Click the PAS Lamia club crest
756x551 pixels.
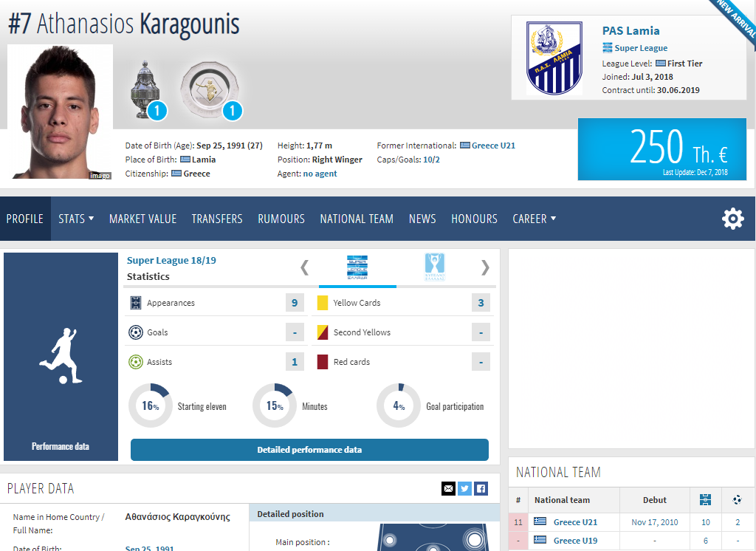pos(554,58)
